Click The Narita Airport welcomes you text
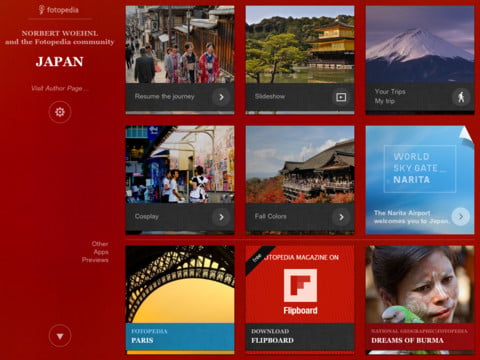Viewport: 480px width, 360px height. coord(412,217)
